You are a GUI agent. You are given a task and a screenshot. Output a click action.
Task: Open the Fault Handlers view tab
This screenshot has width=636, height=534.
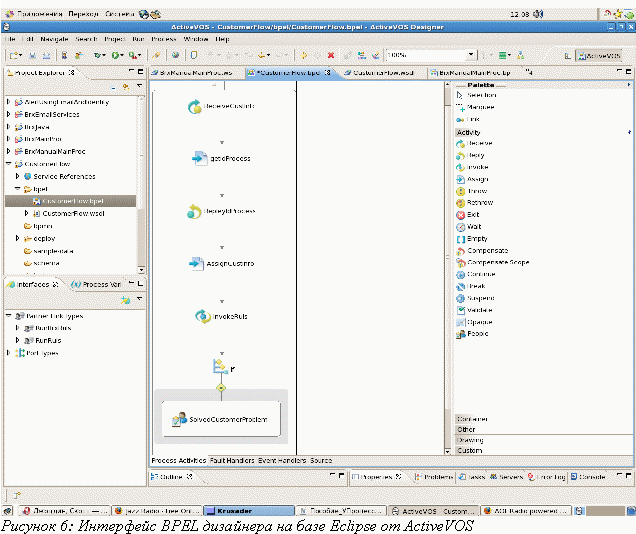(x=231, y=461)
